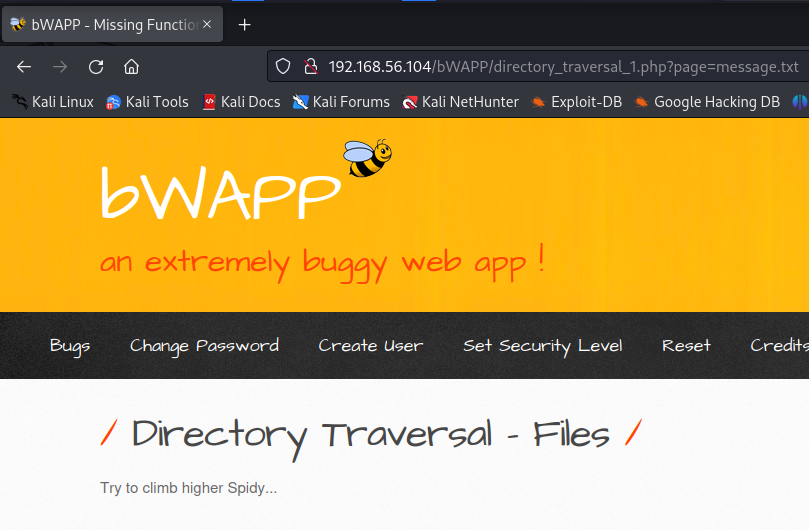Reload the page with the refresh icon
The image size is (809, 530).
point(96,67)
